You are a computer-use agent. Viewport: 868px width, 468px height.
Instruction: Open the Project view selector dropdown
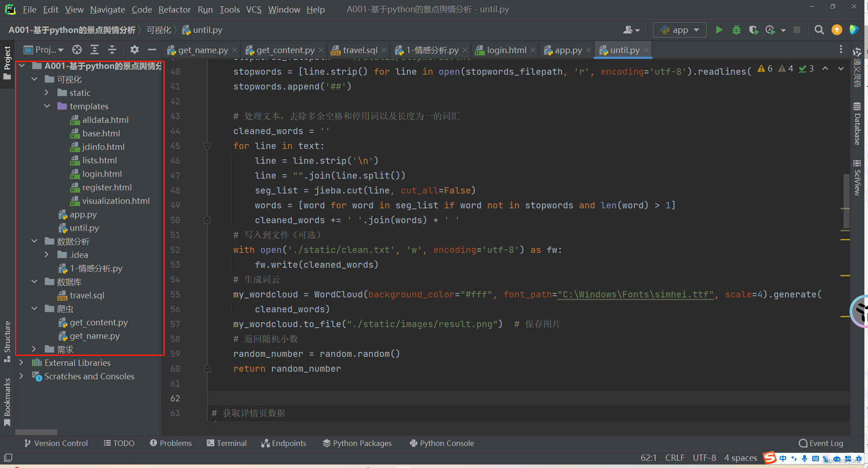tap(44, 49)
